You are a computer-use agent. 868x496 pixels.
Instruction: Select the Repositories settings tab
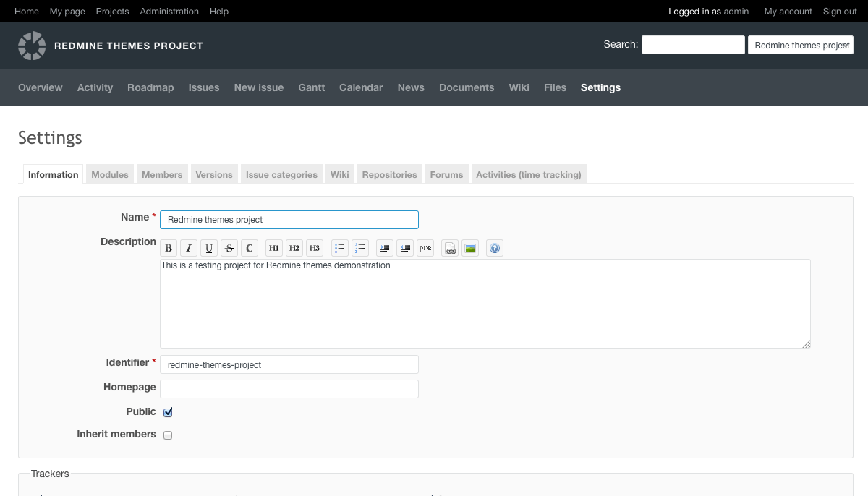[390, 174]
